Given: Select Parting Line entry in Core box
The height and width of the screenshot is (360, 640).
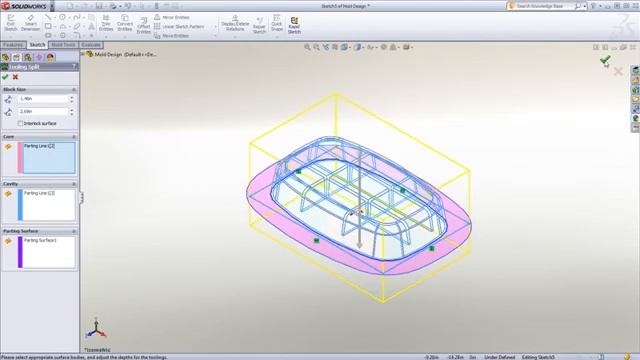Looking at the screenshot, I should 39,146.
